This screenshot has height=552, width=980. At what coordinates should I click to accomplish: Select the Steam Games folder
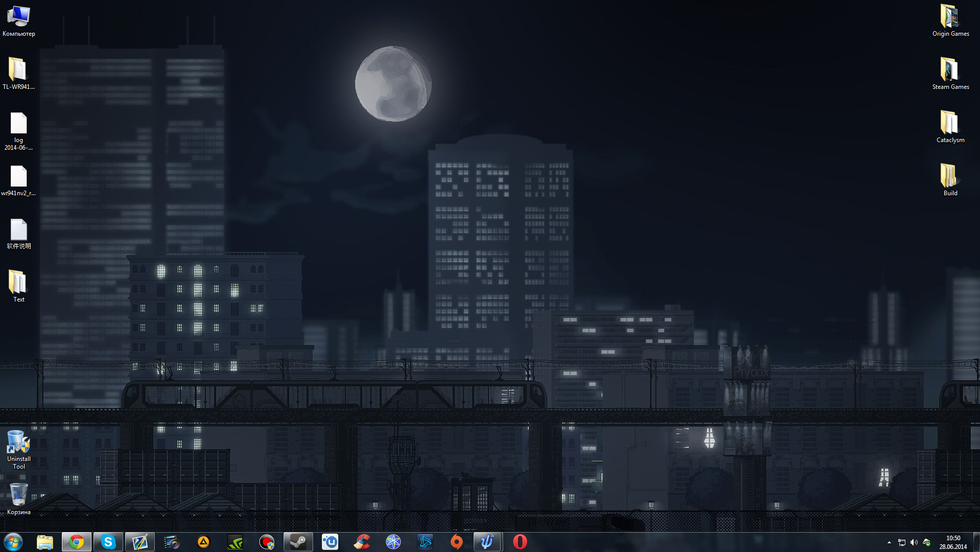950,74
